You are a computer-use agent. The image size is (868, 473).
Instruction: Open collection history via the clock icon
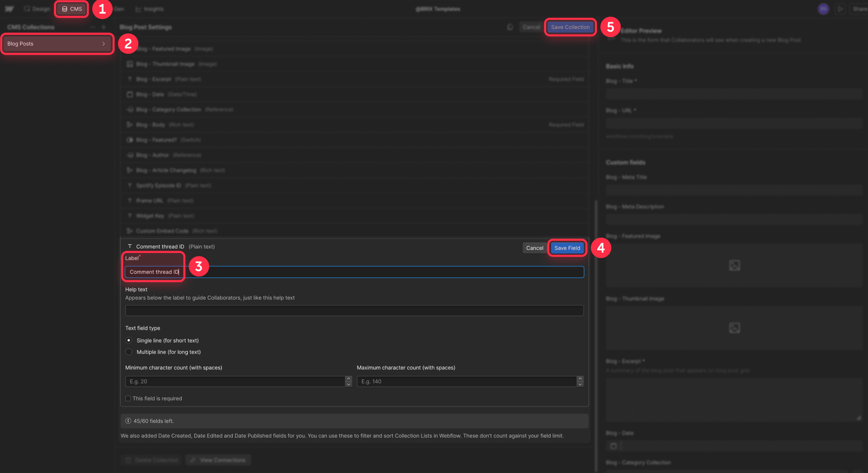510,27
